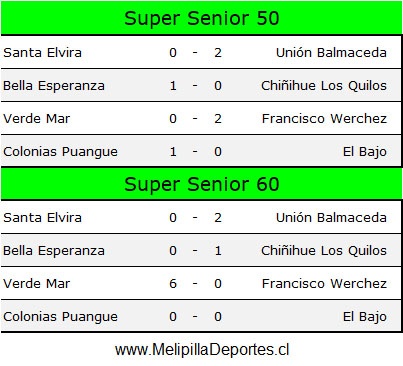
Task: Click El Bajo in Super Senior 50
Action: [365, 152]
